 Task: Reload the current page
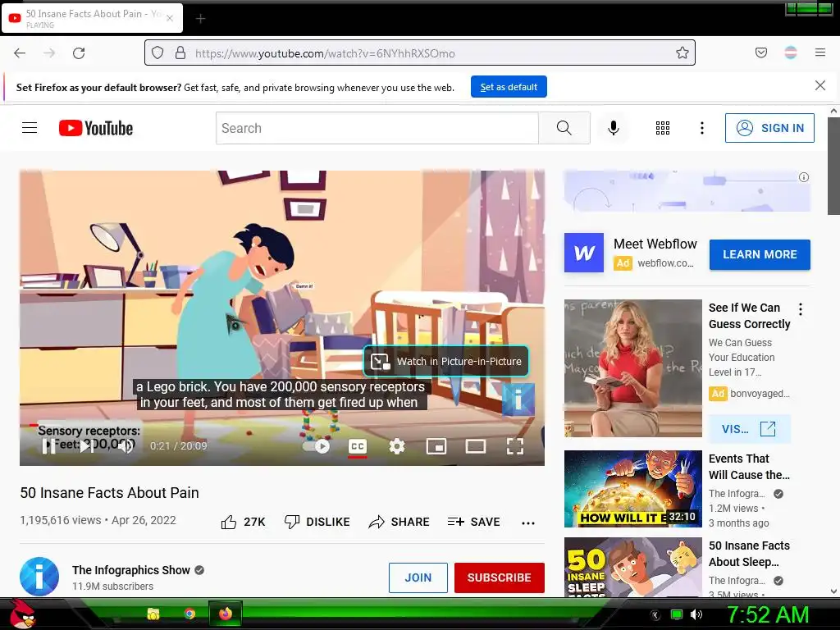(79, 53)
